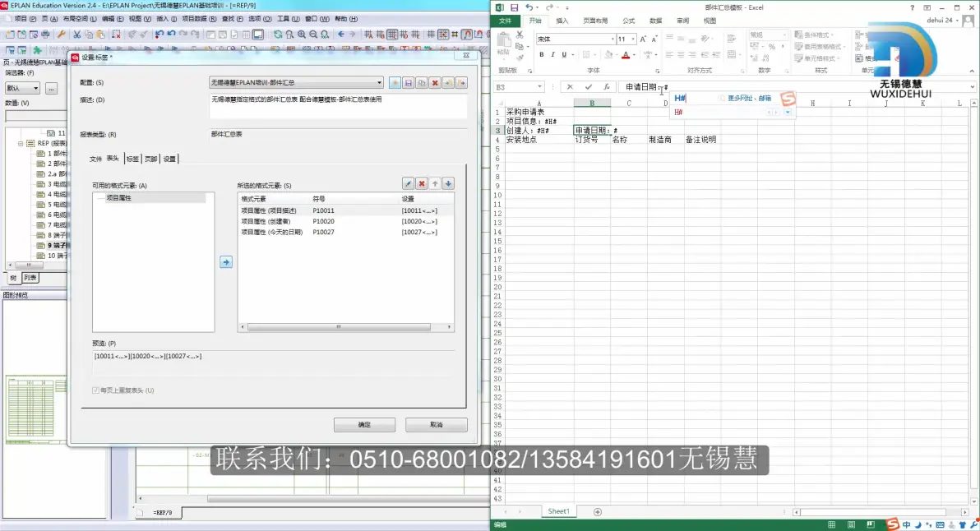Toggle underline formatting in Excel
980x531 pixels.
(x=564, y=55)
